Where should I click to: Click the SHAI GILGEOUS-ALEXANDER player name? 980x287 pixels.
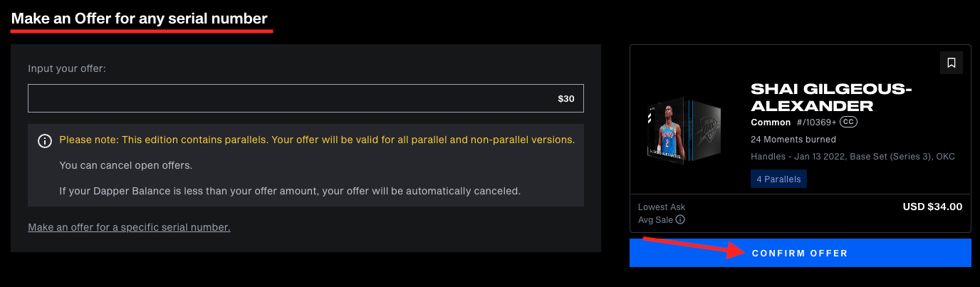point(832,97)
